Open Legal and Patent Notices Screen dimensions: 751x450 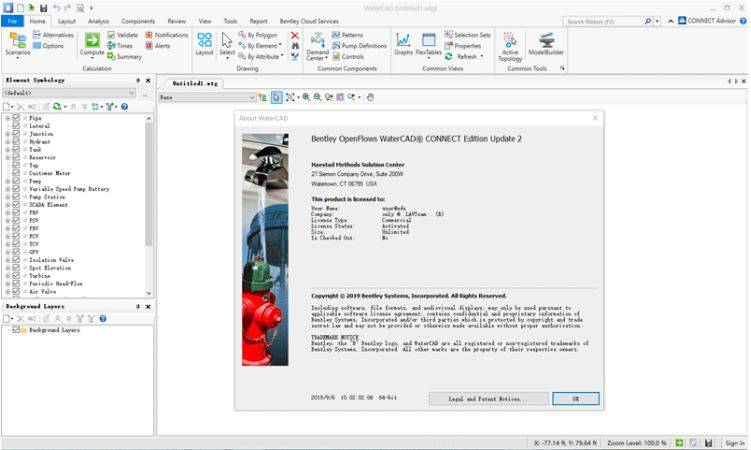(x=489, y=399)
